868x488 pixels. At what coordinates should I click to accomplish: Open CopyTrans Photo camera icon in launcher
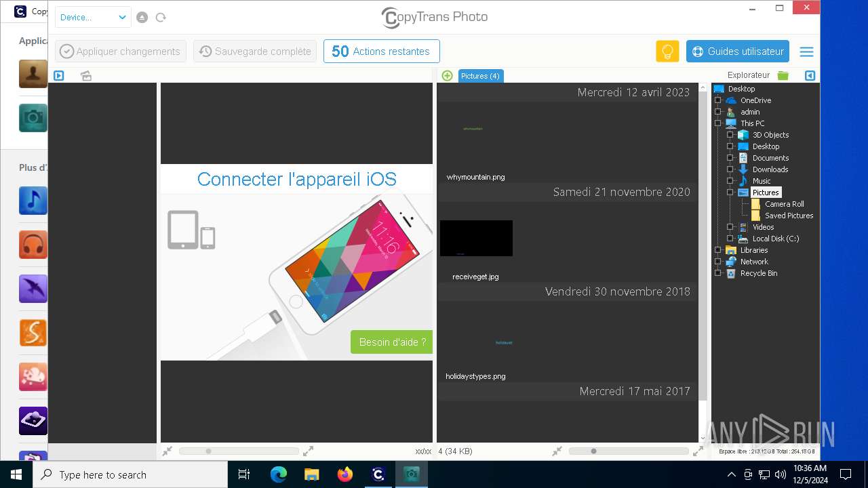33,118
